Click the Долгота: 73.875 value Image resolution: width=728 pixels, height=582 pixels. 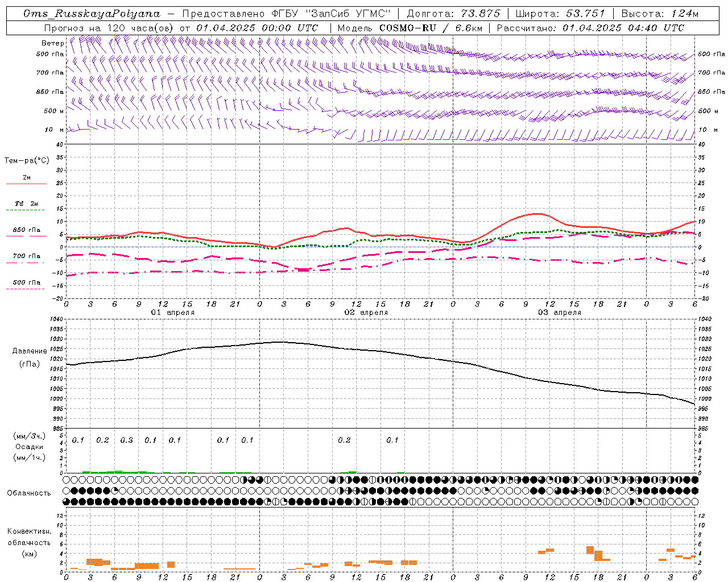click(x=453, y=14)
